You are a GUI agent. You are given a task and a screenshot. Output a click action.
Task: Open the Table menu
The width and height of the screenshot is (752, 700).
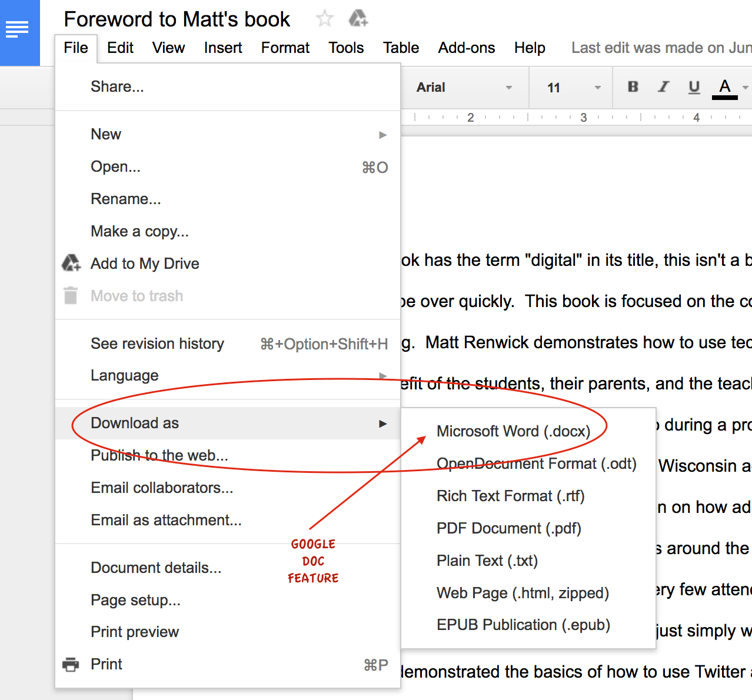click(x=401, y=48)
